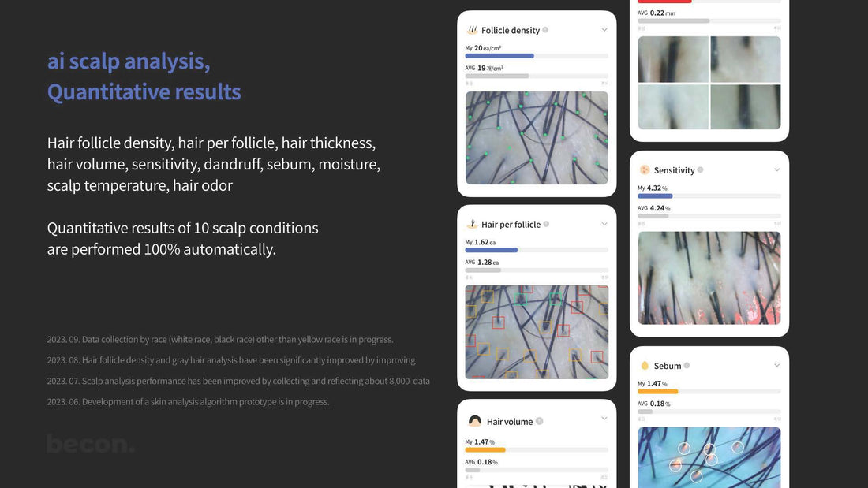
Task: Collapse the Hair volume card chevron
Action: click(604, 419)
